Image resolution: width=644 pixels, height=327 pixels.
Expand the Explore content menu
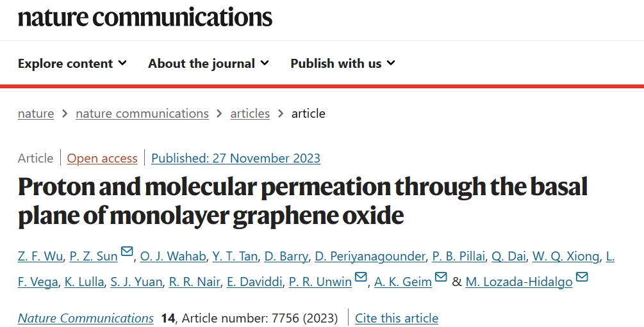pos(72,63)
